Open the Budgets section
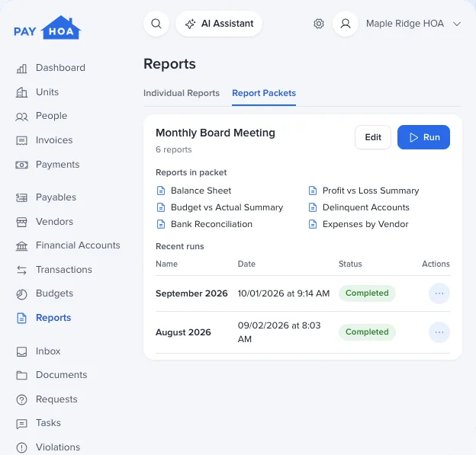Screen dimensions: 476x455 pos(55,293)
